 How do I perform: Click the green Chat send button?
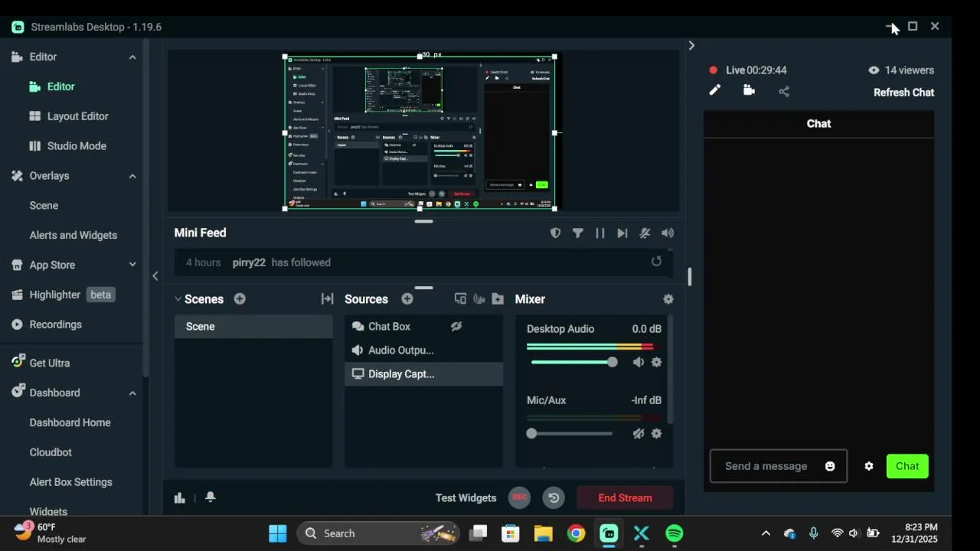click(907, 466)
